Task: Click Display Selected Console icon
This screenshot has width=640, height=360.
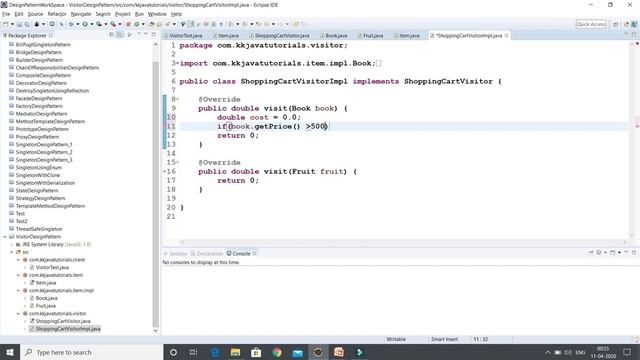Action: [599, 253]
